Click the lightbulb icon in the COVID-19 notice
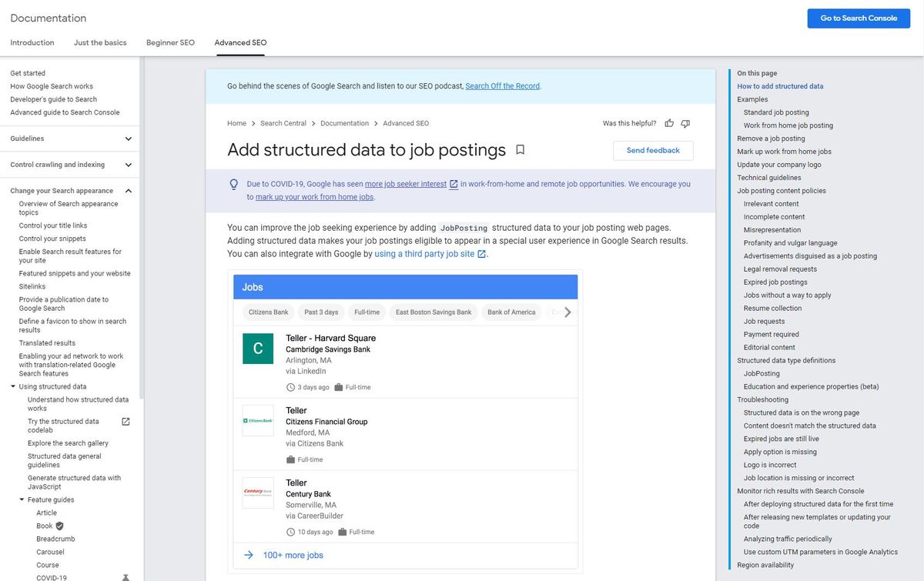 [x=234, y=183]
